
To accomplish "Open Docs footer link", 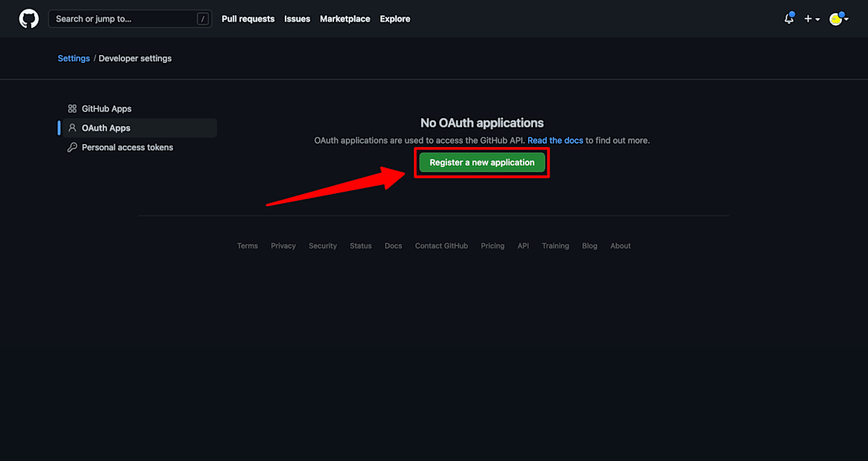I will [x=393, y=246].
